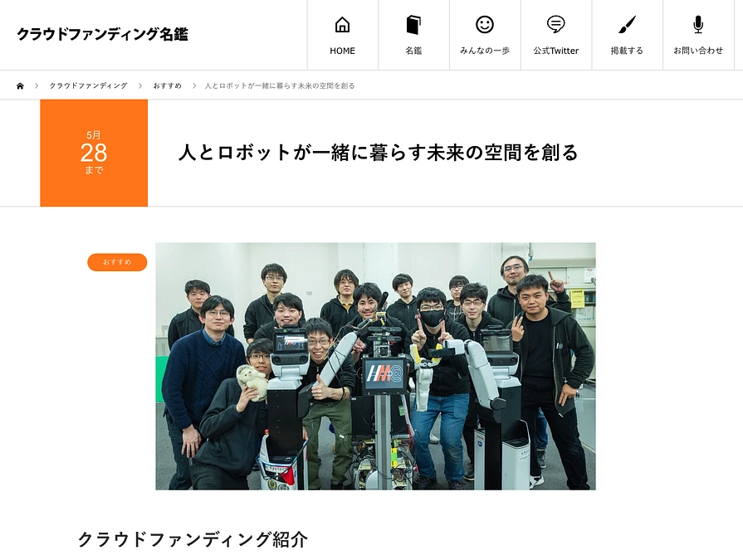The height and width of the screenshot is (560, 743).
Task: Click the breadcrumb home icon
Action: (20, 85)
